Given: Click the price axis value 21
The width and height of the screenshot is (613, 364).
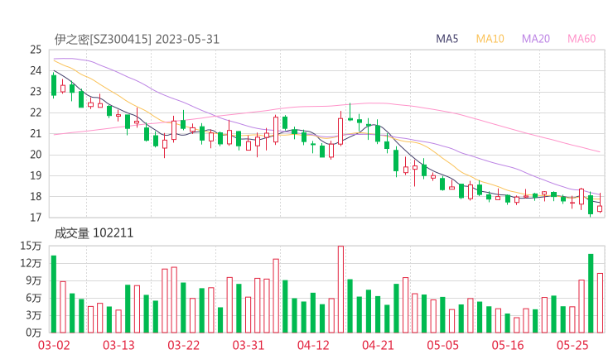Looking at the screenshot, I should tap(36, 133).
